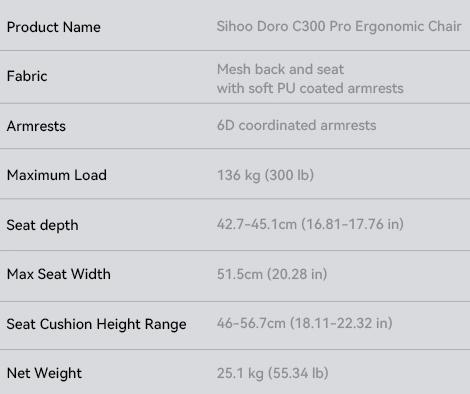The image size is (470, 394).
Task: Click divider line below Maximum Load row
Action: (x=235, y=199)
